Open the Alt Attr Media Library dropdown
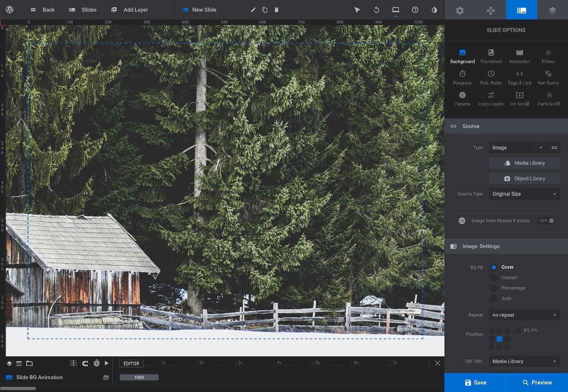568x392 pixels. pos(524,361)
